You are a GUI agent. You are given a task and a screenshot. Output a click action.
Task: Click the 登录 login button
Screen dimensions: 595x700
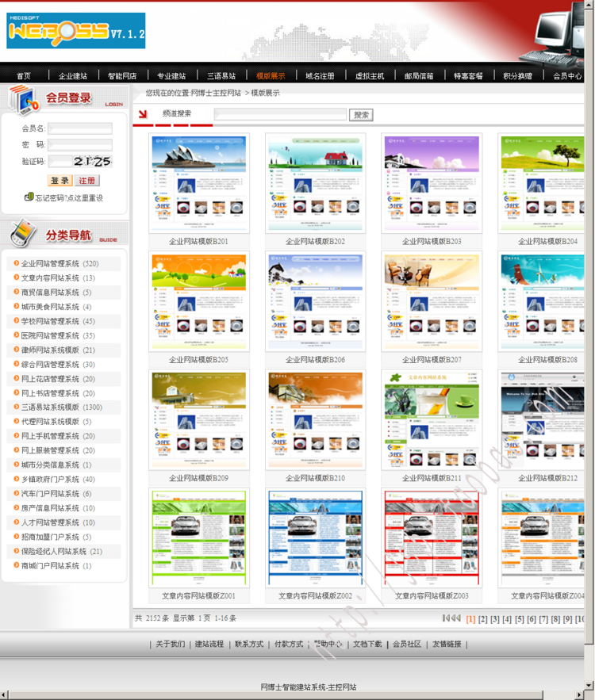(59, 181)
